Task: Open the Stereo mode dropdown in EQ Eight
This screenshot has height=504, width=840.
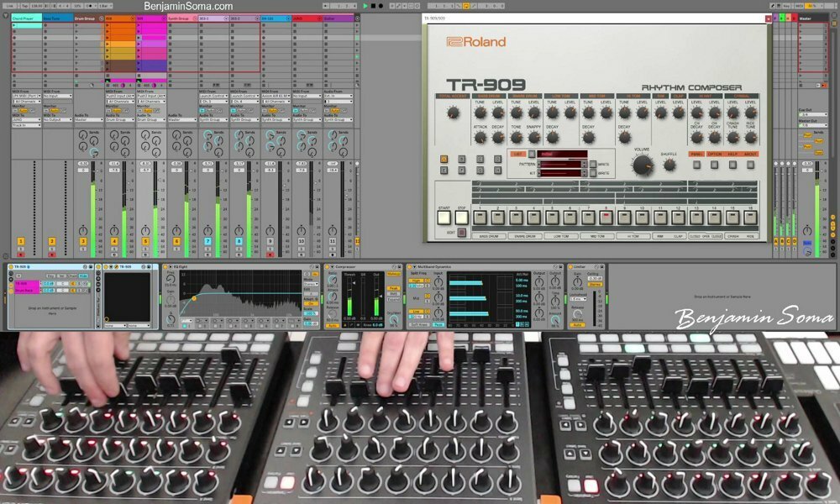Action: click(310, 285)
